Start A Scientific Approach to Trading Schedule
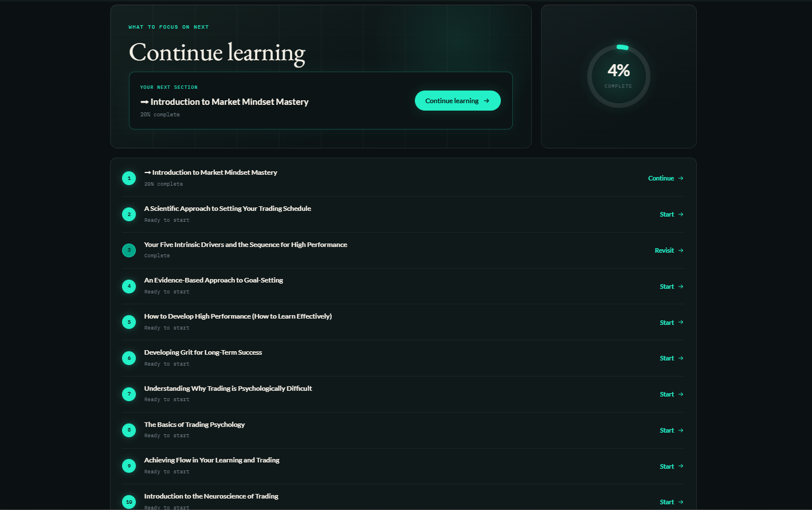 point(672,214)
